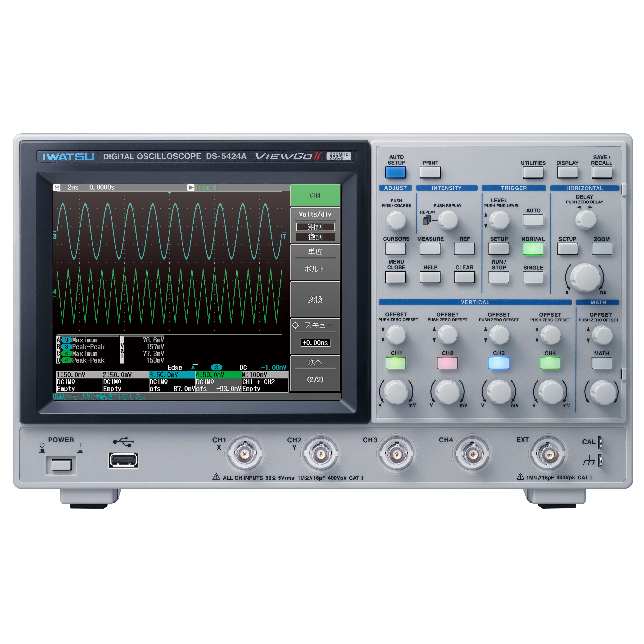Push the DISPLAY button
This screenshot has height=644, width=644.
(x=567, y=172)
